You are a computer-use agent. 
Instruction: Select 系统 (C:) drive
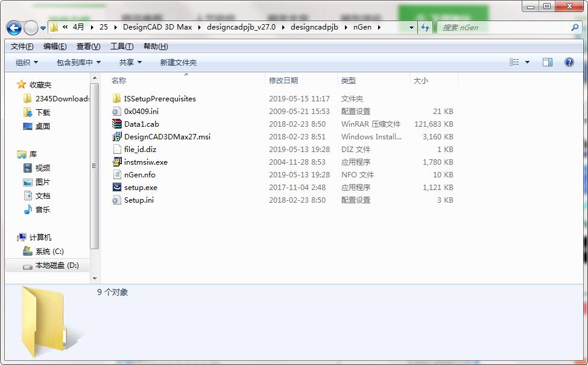point(49,252)
